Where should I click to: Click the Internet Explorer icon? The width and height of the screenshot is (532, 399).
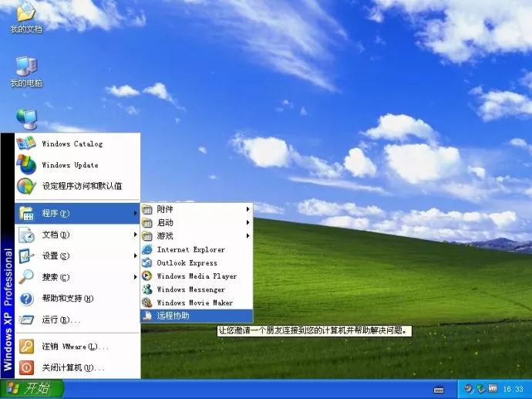click(147, 249)
